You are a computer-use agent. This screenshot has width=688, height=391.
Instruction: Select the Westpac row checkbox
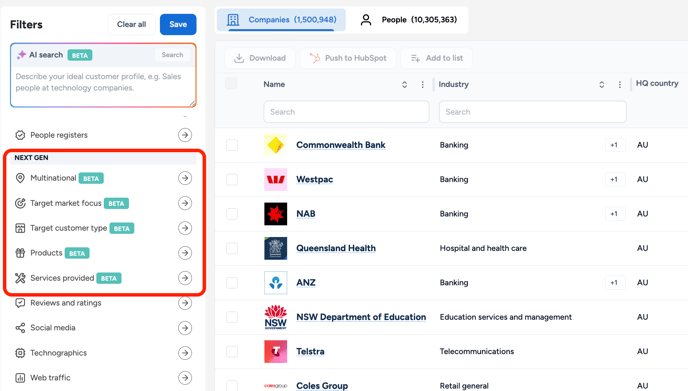coord(232,179)
